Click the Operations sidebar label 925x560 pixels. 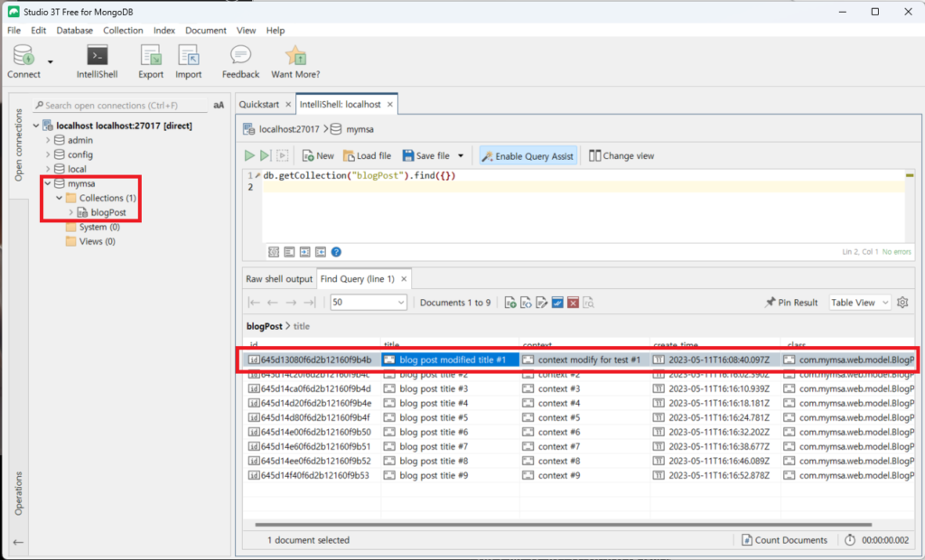[18, 493]
